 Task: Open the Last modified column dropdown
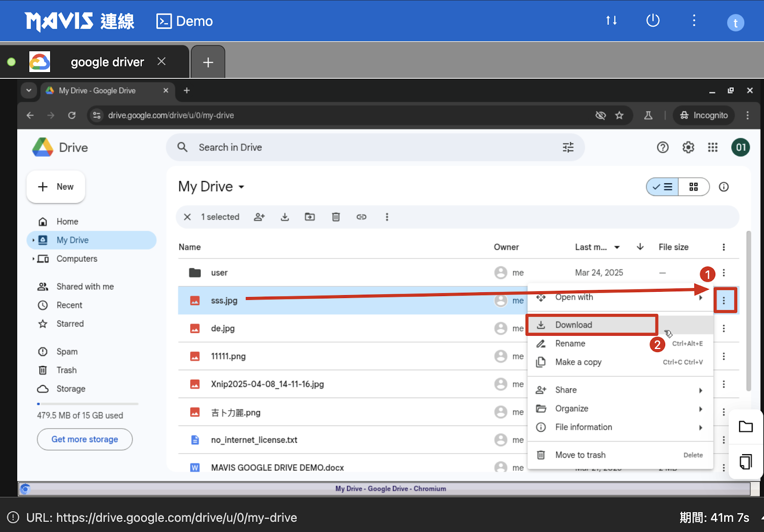tap(617, 247)
